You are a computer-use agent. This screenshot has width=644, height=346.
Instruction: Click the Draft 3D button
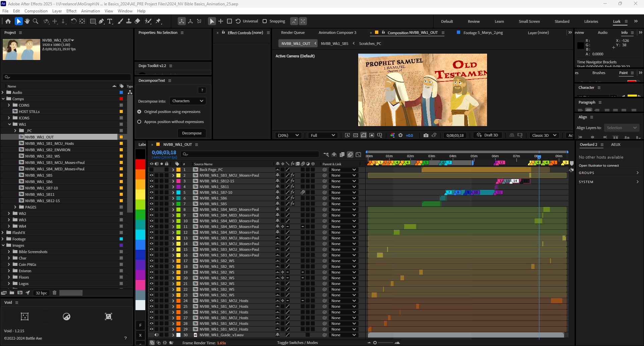click(x=488, y=135)
